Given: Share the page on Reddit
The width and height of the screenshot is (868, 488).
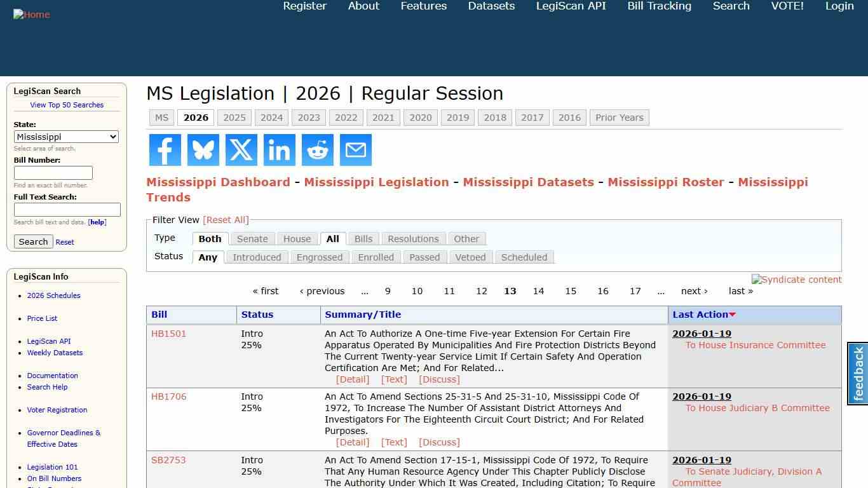Looking at the screenshot, I should (317, 150).
